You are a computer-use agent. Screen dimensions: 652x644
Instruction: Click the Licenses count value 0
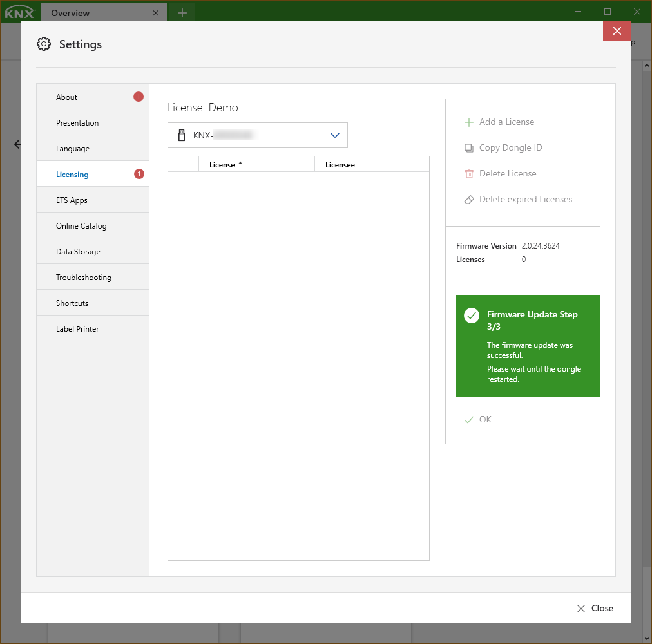pyautogui.click(x=524, y=260)
